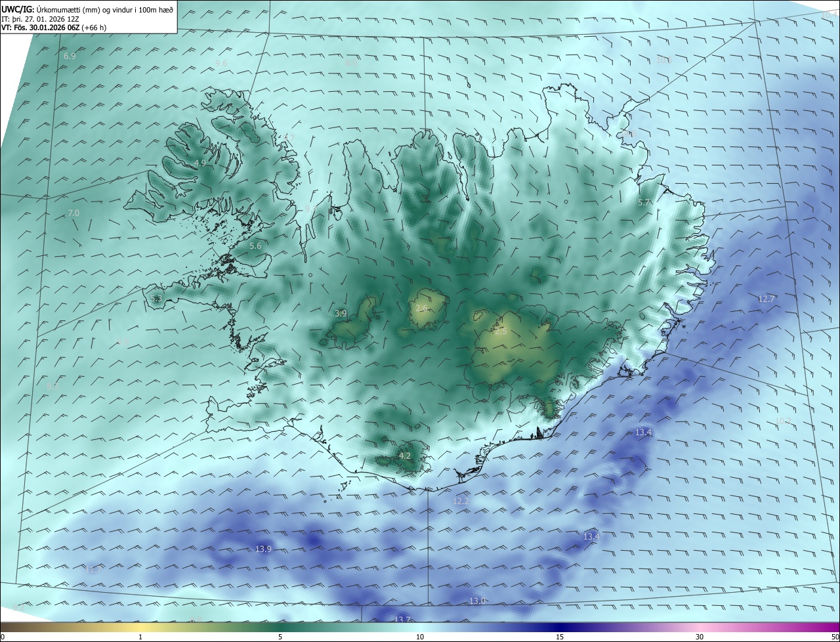Screen dimensions: 840x642
Task: Click the '30' tick label on the color scale
Action: pos(700,637)
